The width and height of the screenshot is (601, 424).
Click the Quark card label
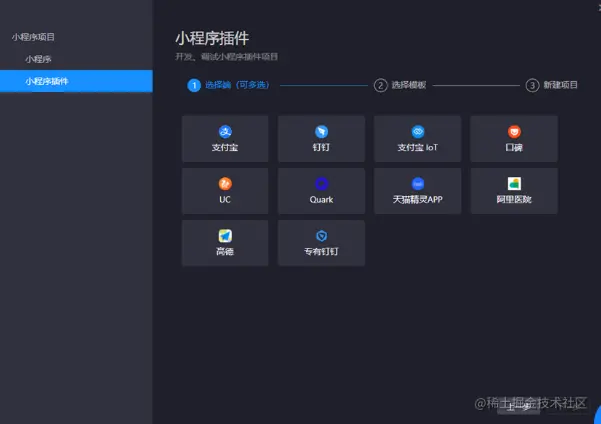tap(321, 200)
